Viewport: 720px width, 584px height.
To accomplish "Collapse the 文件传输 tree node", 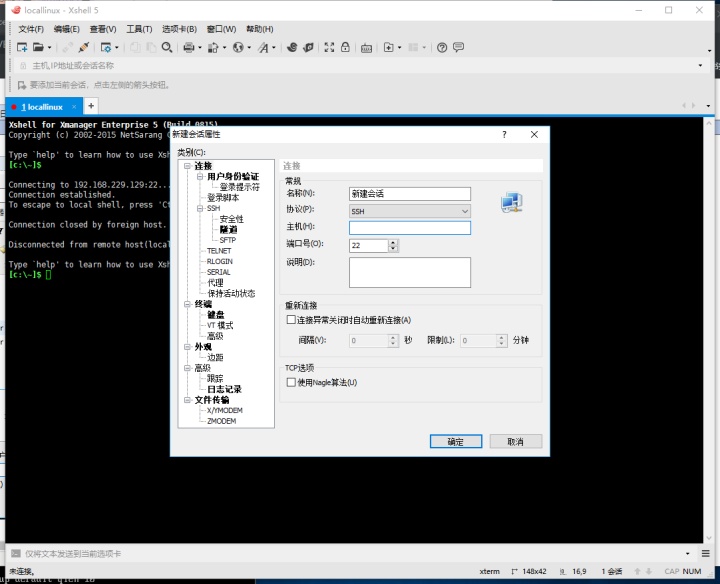I will point(187,400).
